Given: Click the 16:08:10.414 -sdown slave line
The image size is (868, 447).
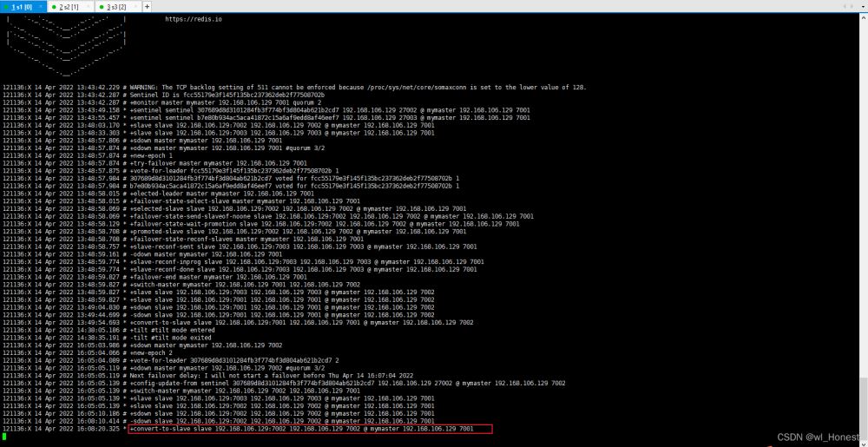Looking at the screenshot, I should click(x=219, y=420).
